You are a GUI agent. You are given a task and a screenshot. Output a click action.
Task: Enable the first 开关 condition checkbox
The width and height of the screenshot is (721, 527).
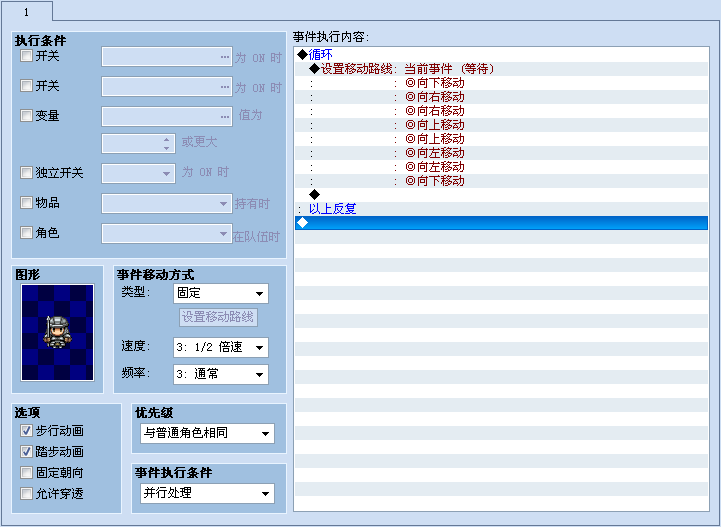(26, 56)
